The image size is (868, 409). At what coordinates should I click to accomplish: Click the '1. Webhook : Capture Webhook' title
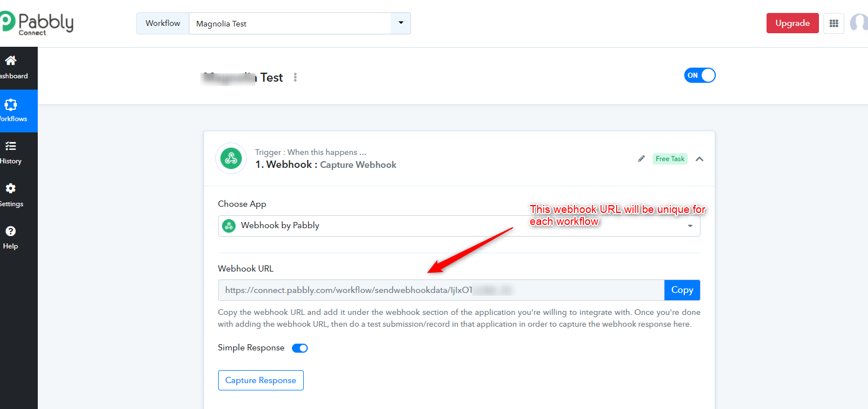point(326,165)
